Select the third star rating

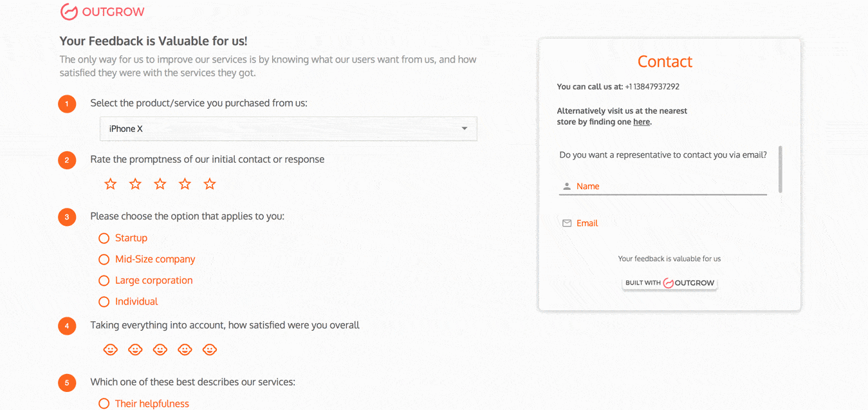160,184
